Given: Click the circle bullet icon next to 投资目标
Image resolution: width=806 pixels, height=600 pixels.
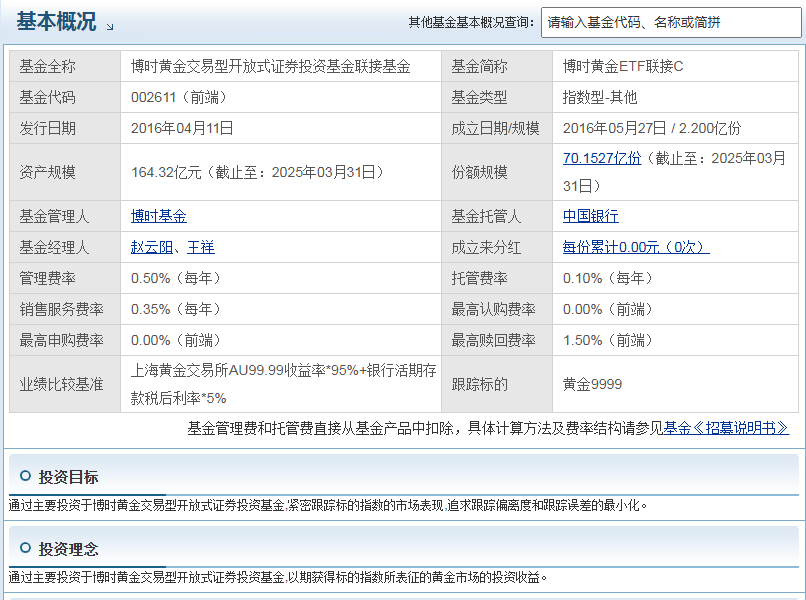Looking at the screenshot, I should click(x=25, y=476).
